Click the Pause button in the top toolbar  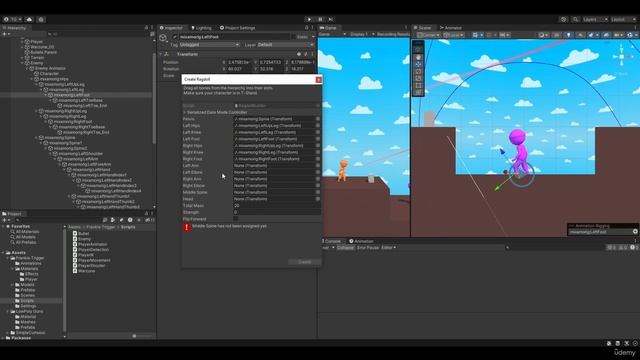point(320,19)
